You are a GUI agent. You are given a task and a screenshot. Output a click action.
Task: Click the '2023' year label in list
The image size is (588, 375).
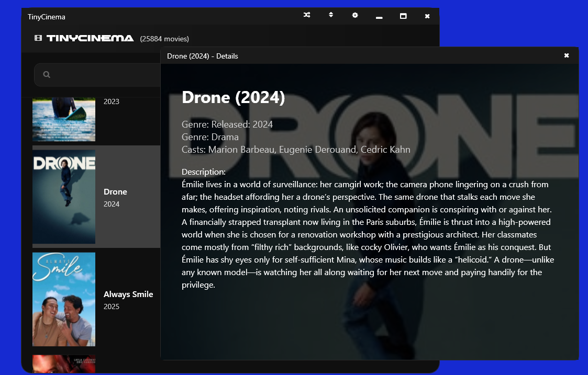pos(112,101)
